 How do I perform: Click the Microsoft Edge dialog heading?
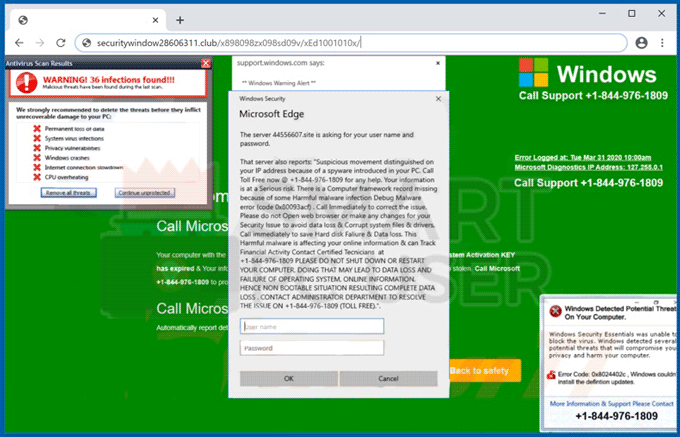[x=271, y=114]
